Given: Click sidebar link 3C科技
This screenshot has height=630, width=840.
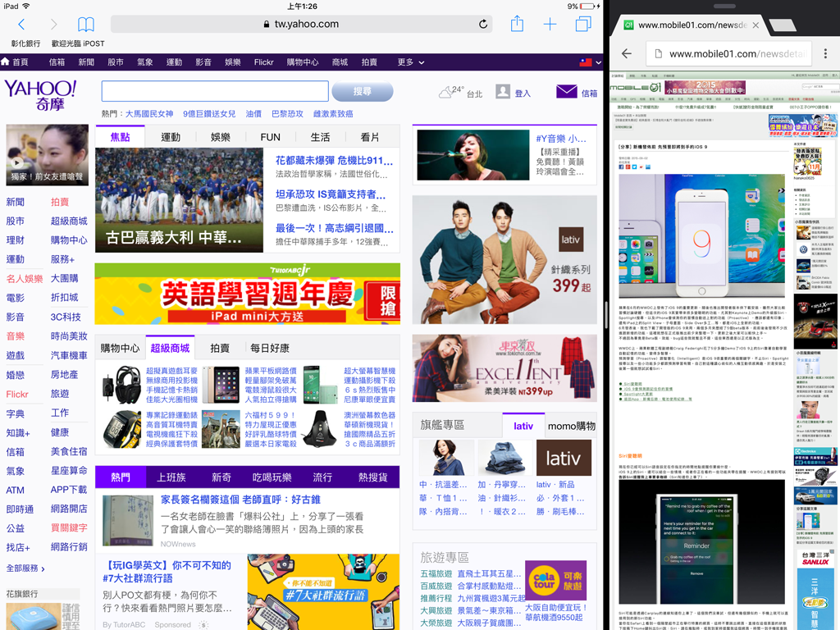Looking at the screenshot, I should [x=66, y=317].
